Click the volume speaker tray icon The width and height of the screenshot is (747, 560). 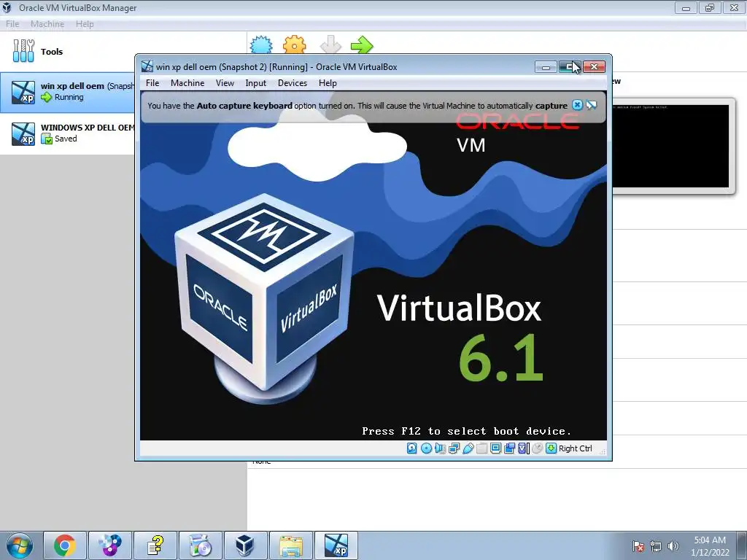pos(673,546)
